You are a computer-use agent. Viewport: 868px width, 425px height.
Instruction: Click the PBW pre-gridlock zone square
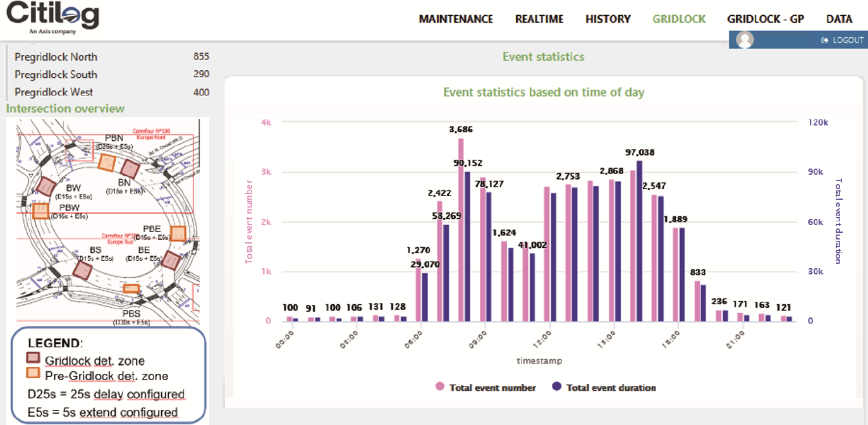40,211
